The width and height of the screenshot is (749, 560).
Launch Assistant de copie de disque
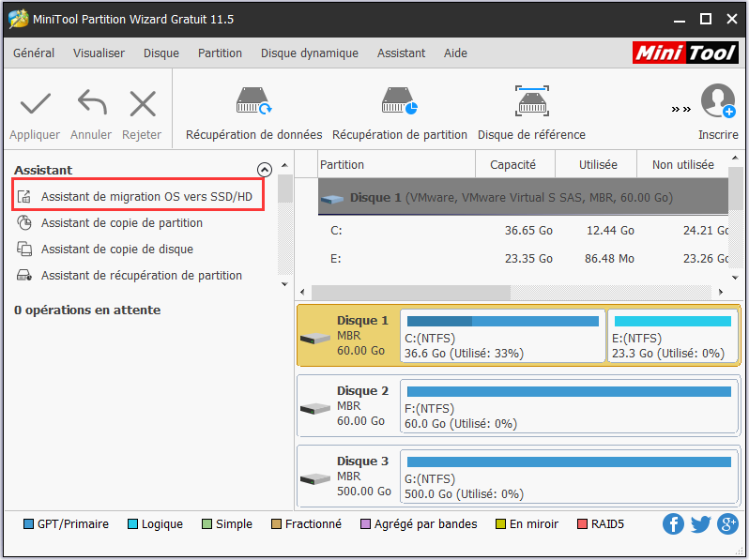click(x=117, y=250)
